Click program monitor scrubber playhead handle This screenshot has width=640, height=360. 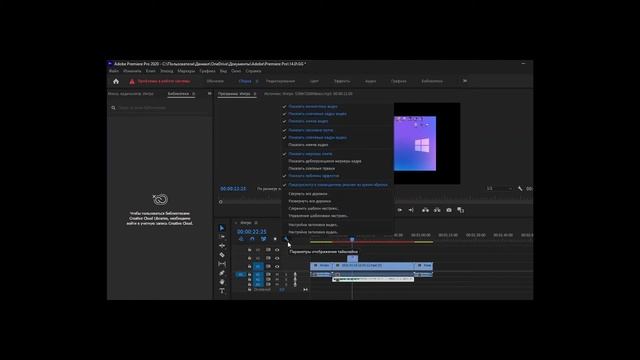[220, 202]
